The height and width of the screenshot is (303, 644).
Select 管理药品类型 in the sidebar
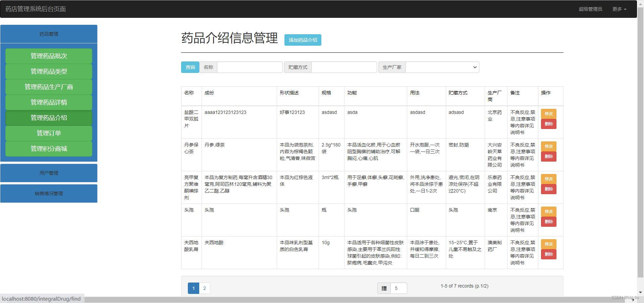point(49,71)
